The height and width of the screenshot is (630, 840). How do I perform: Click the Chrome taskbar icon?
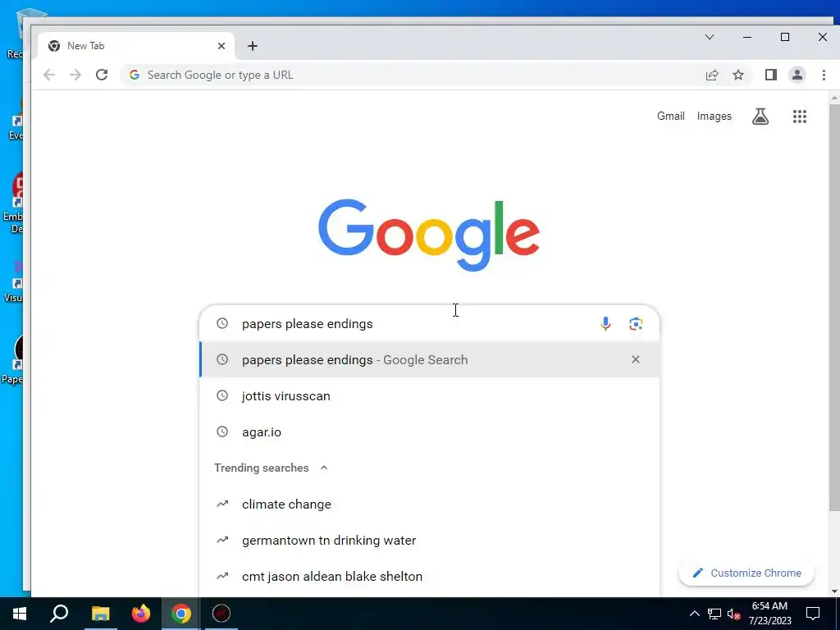[x=181, y=614]
